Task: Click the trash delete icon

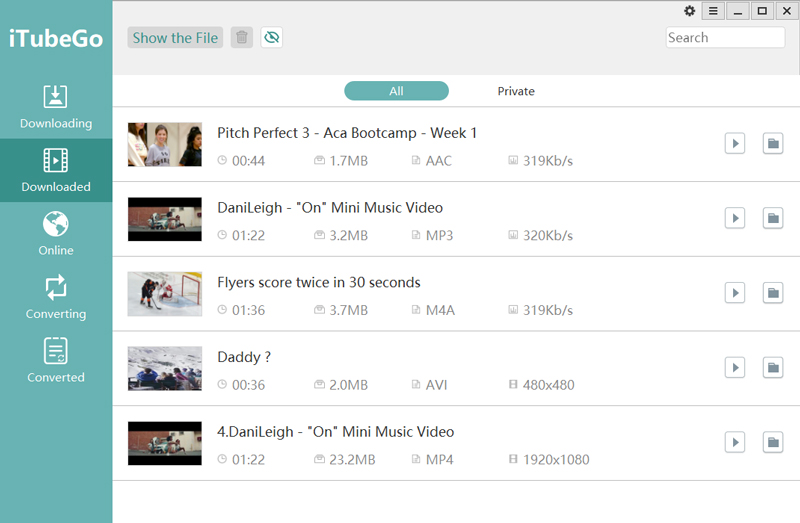Action: (242, 38)
